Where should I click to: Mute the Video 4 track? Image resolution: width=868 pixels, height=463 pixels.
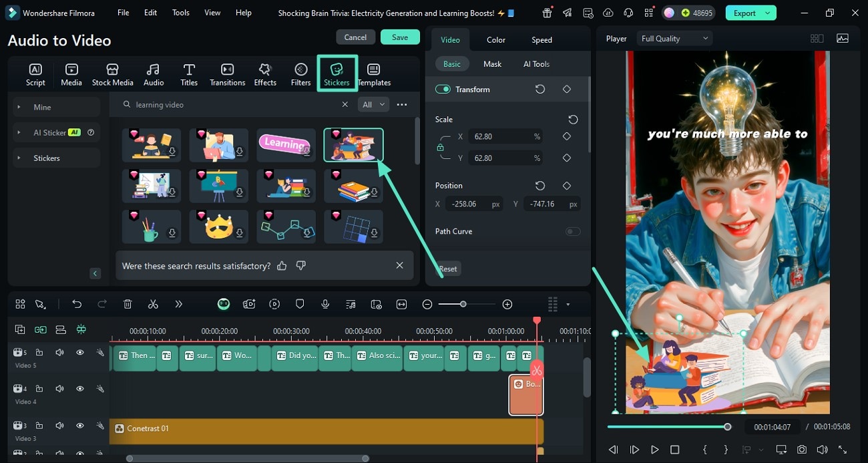pyautogui.click(x=59, y=388)
